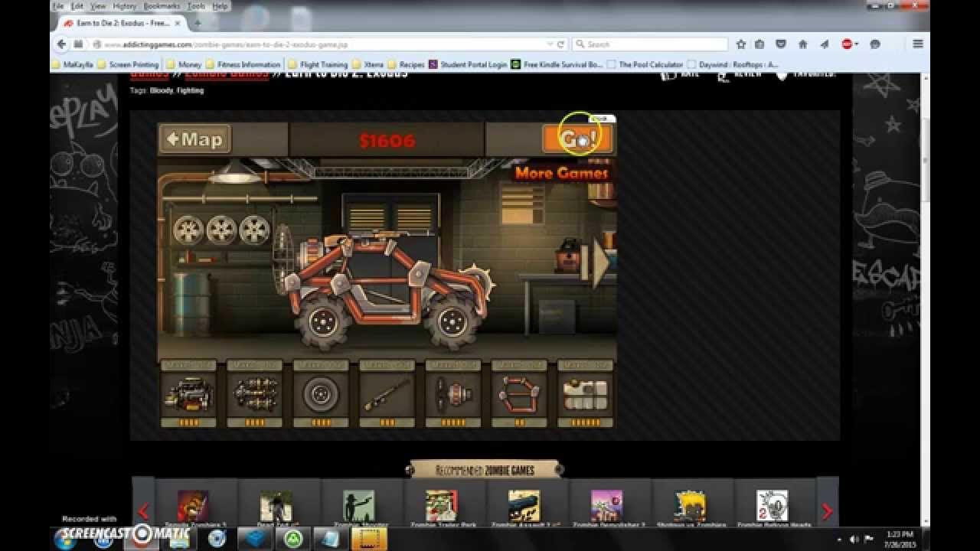Open a new browser tab
Image resolution: width=980 pixels, height=551 pixels.
point(198,23)
